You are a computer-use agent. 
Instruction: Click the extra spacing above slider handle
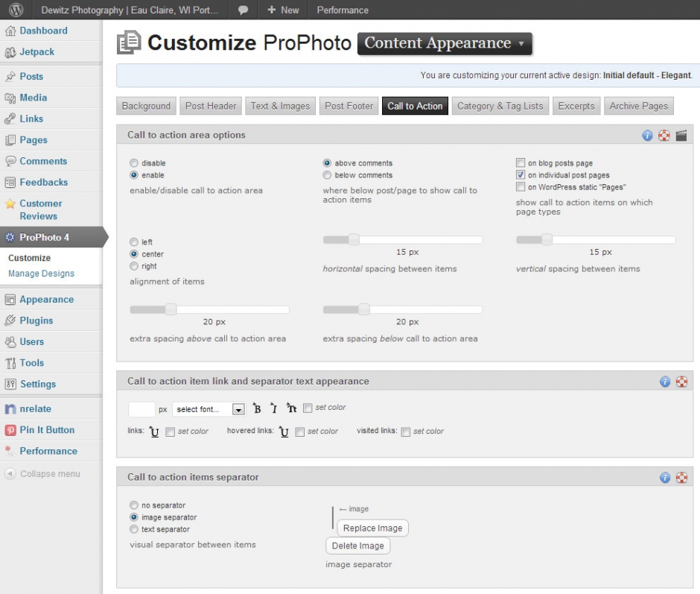[x=171, y=310]
